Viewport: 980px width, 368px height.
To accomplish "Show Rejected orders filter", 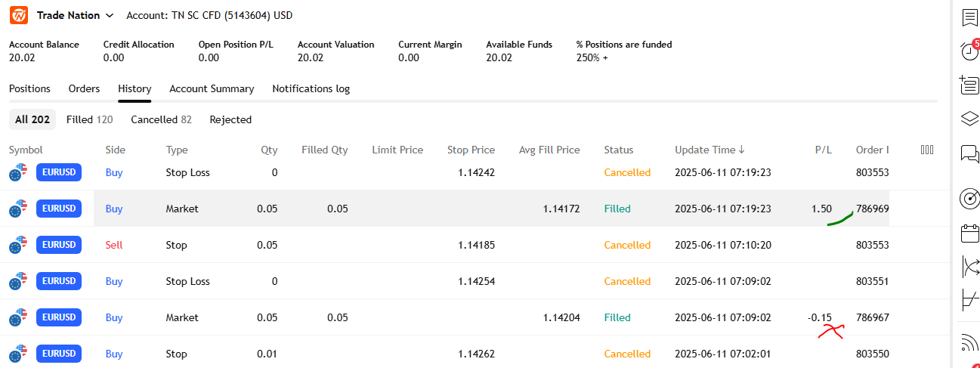I will coord(230,119).
